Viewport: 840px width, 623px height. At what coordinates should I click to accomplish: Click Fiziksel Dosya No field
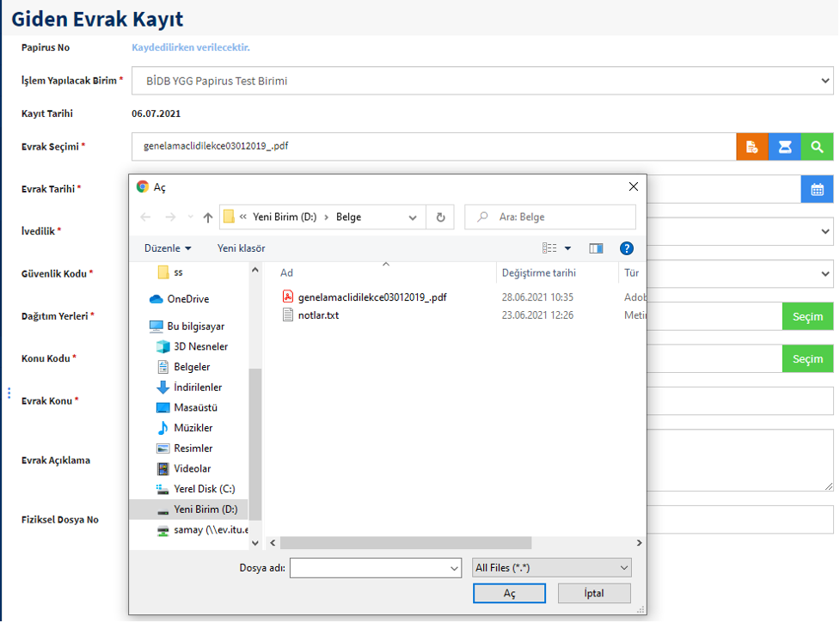click(x=739, y=520)
